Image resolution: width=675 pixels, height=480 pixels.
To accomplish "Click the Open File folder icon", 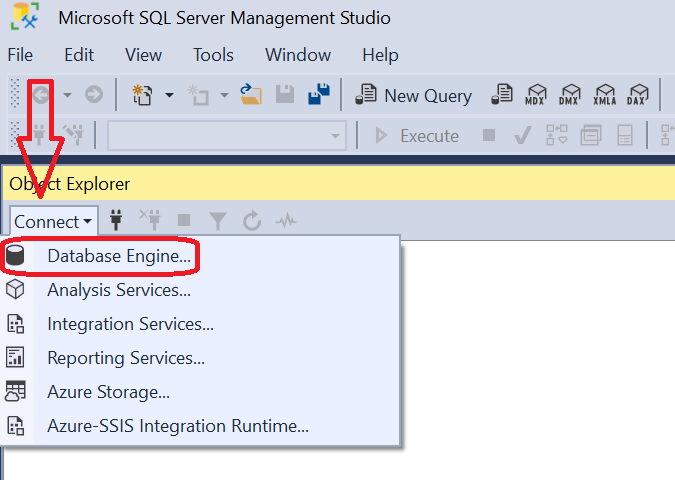I will coord(251,94).
